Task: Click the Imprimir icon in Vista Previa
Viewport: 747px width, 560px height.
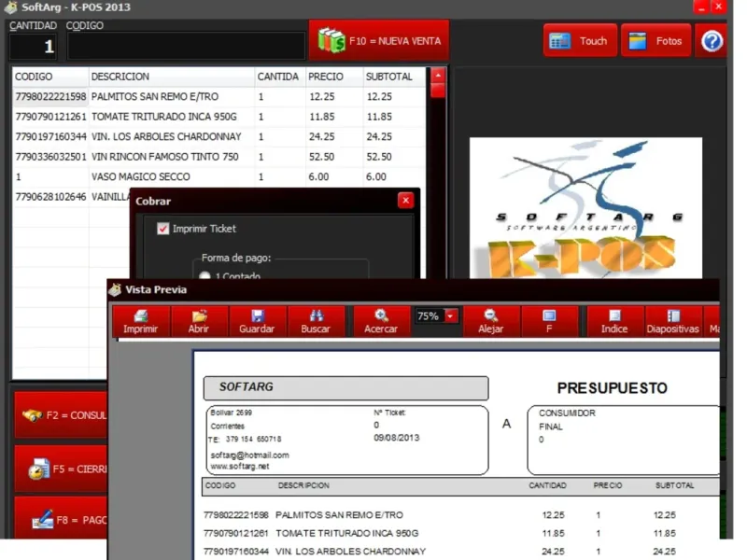Action: 141,321
